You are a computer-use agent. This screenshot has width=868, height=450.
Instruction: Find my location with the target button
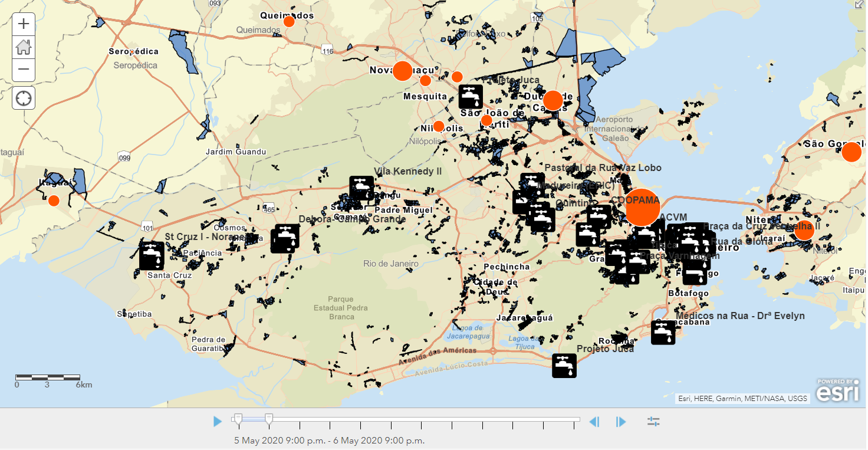24,98
